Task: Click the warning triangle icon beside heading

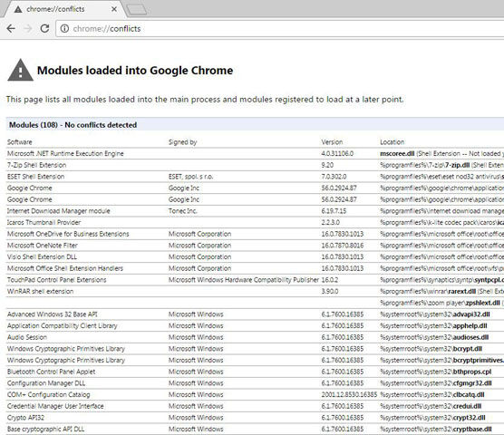Action: tap(20, 70)
